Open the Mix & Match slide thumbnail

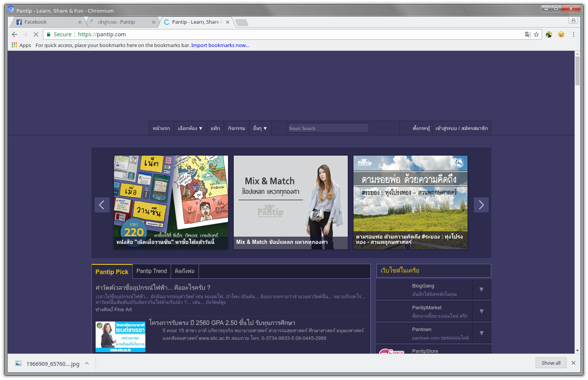[x=291, y=202]
